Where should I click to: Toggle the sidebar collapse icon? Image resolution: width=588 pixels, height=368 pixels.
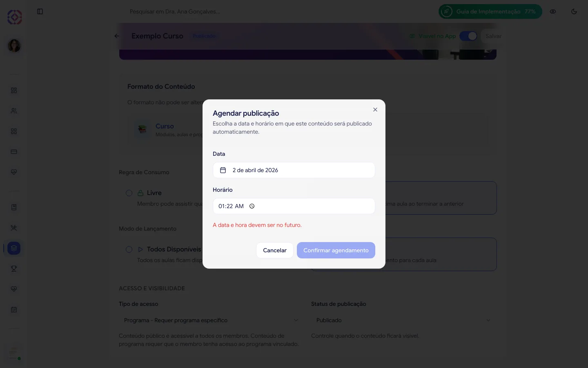click(x=40, y=11)
